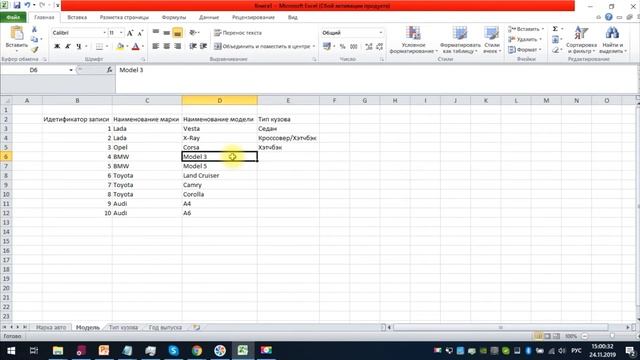Image resolution: width=640 pixels, height=360 pixels.
Task: Open the Windows Start button
Action: click(11, 351)
